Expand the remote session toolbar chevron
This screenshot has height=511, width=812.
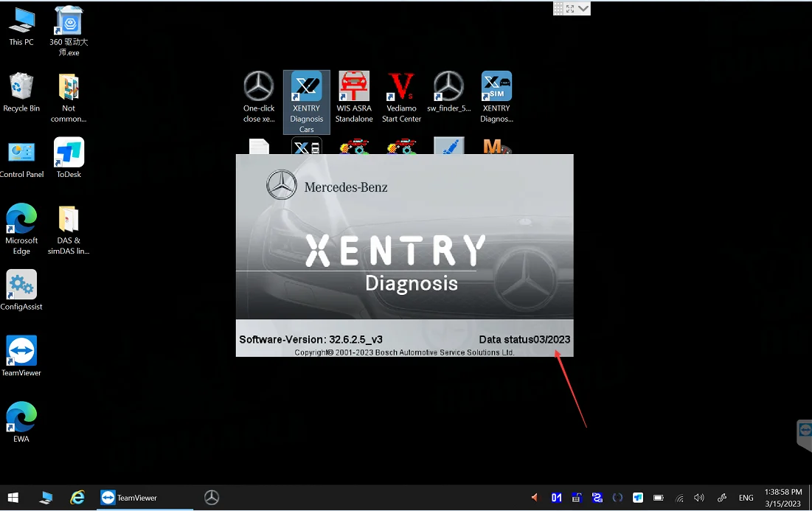583,8
